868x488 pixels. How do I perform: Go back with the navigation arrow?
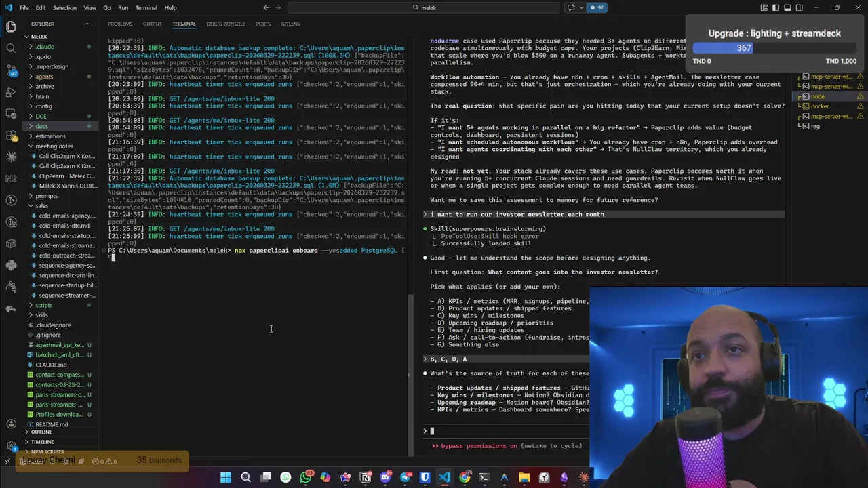click(267, 7)
